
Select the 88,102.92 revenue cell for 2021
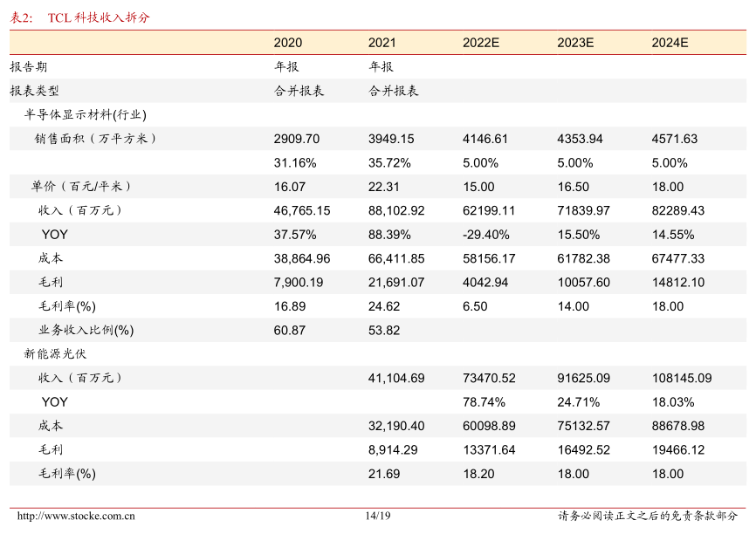(x=395, y=210)
